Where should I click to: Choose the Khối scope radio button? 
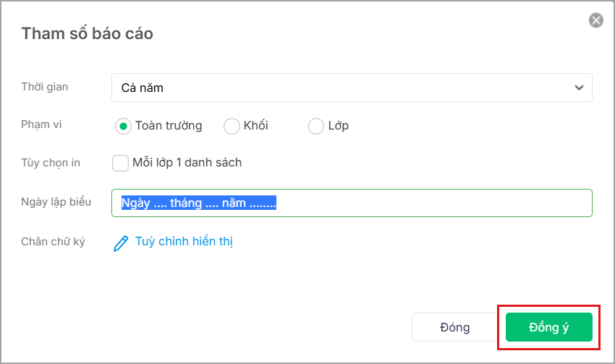[232, 126]
